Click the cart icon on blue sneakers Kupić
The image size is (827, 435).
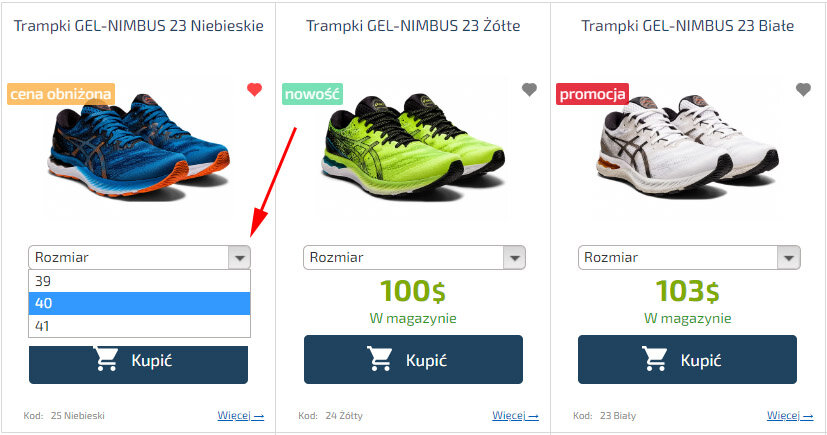[106, 359]
